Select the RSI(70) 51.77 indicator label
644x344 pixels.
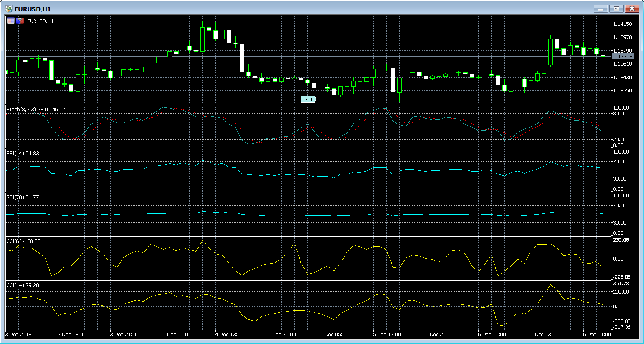pyautogui.click(x=23, y=197)
